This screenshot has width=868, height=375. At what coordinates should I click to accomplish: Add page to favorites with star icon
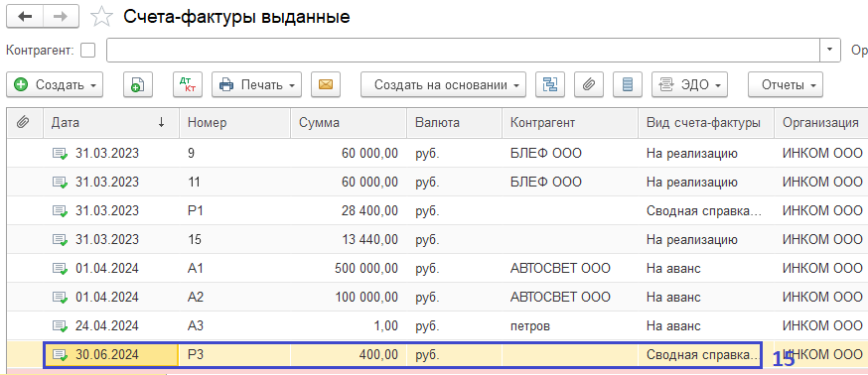101,17
